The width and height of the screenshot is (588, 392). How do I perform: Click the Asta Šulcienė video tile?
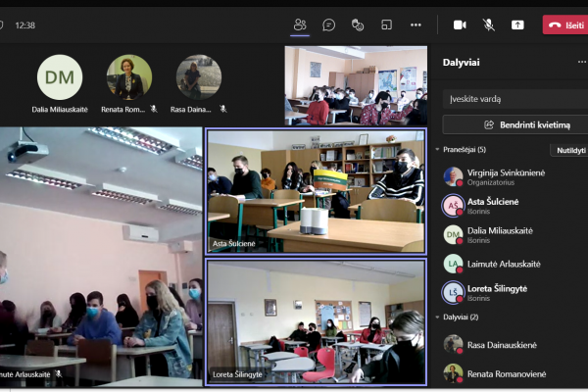(x=317, y=191)
